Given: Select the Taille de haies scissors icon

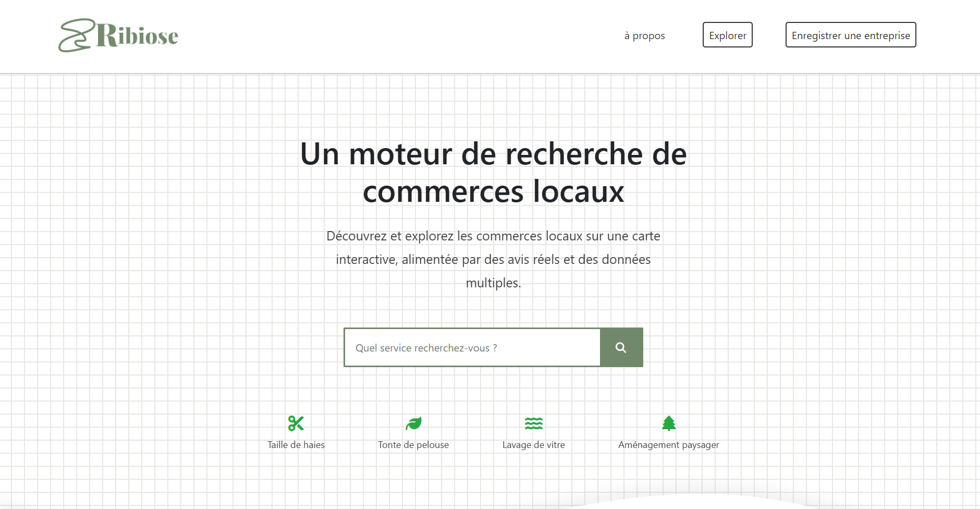Looking at the screenshot, I should coord(296,423).
